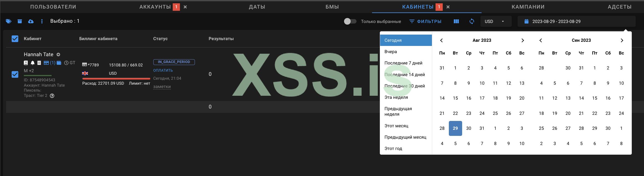Close the Кабинеты tab filter with X
Screen dimensions: 644x176
pos(448,7)
